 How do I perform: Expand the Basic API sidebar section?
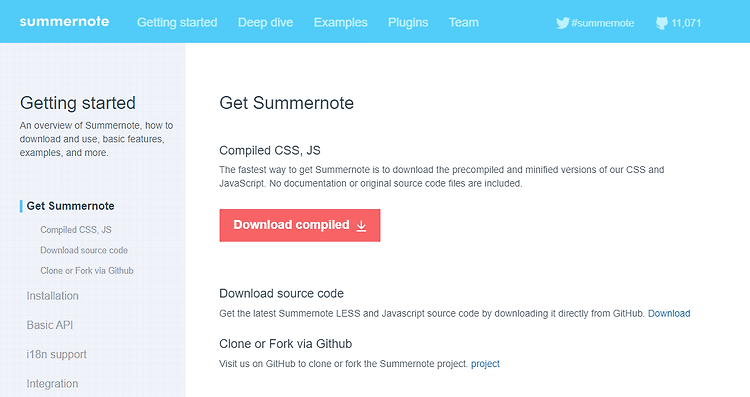pyautogui.click(x=50, y=325)
